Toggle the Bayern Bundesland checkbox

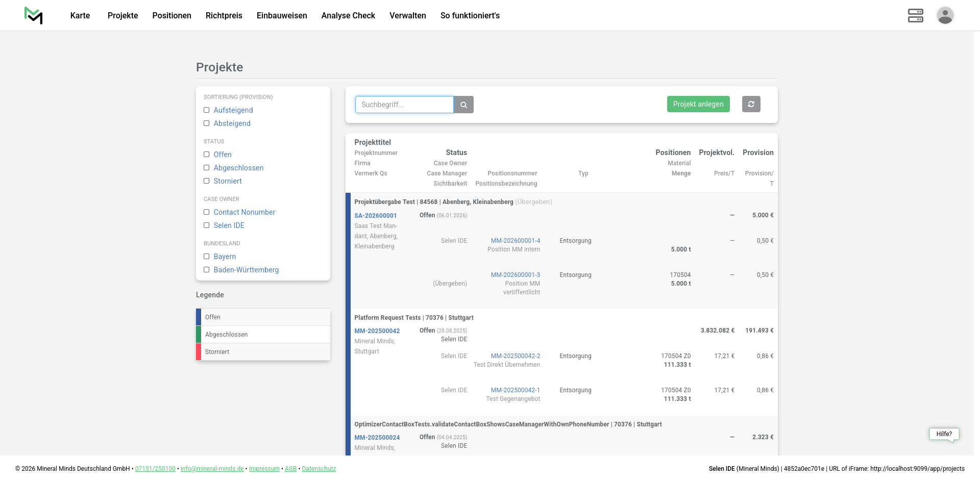[x=207, y=257]
